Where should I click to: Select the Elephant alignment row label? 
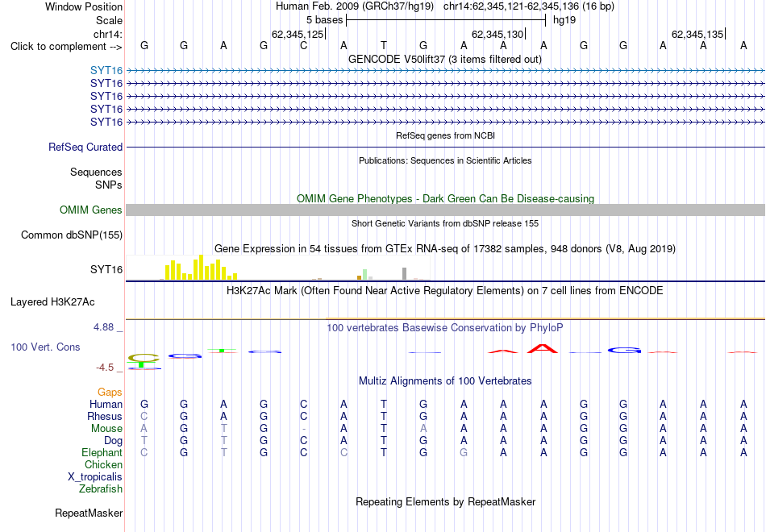(x=102, y=452)
